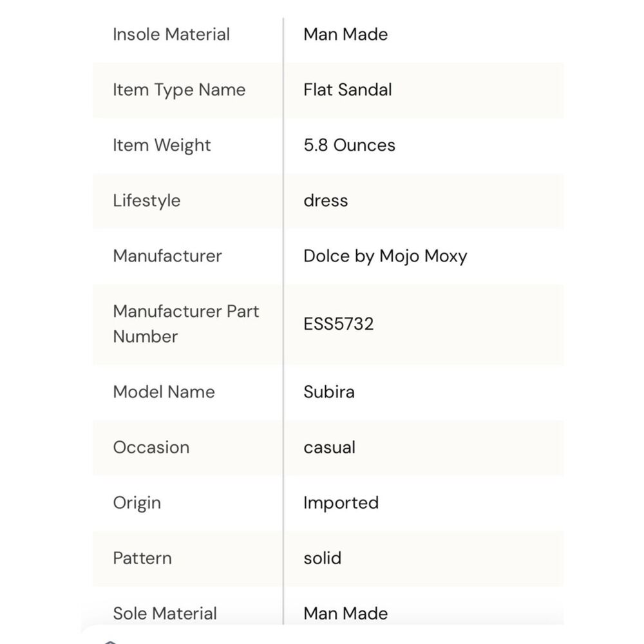The image size is (644, 644).
Task: Select the dress lifestyle value
Action: click(x=326, y=201)
